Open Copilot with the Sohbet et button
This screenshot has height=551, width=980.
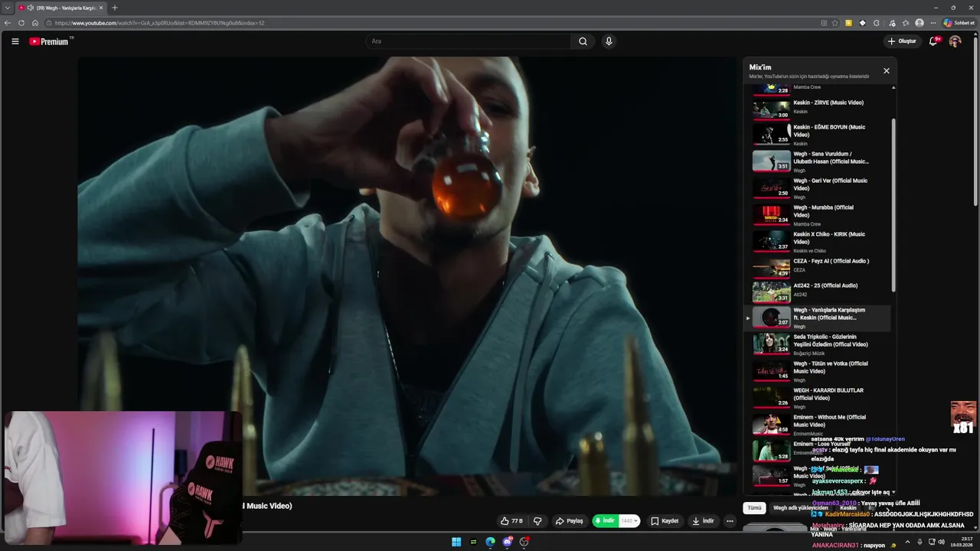click(x=959, y=23)
